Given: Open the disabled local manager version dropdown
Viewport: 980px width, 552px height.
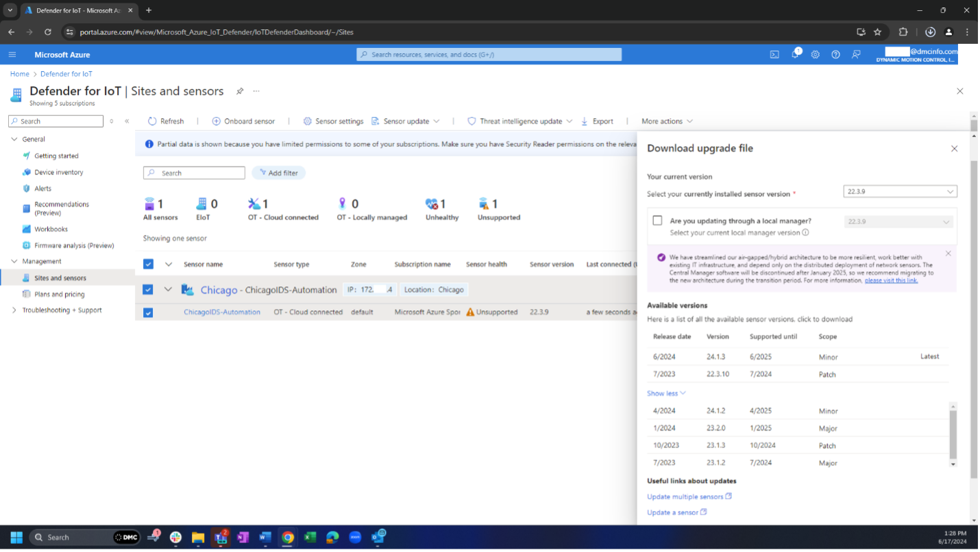Looking at the screenshot, I should [898, 222].
